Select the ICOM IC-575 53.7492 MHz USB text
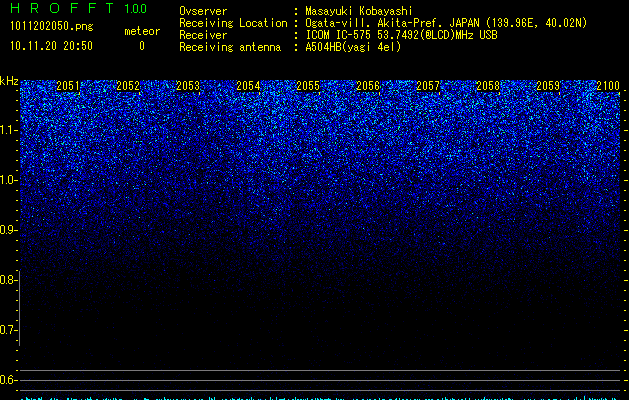The image size is (629, 400). point(401,35)
